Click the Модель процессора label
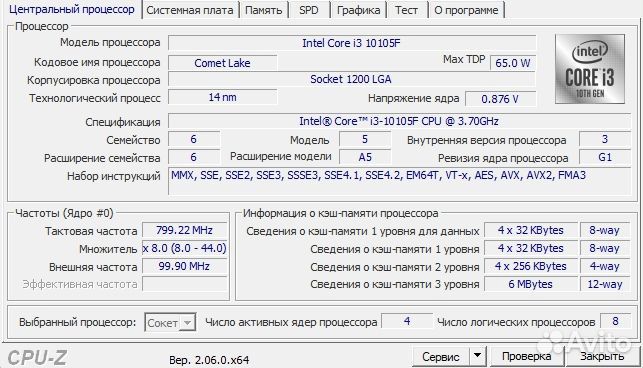Screen dimensions: 643x368 [110, 42]
